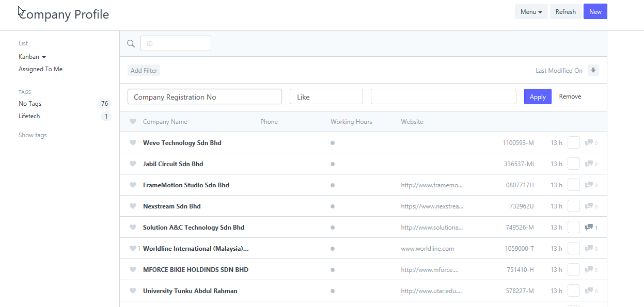Open comments for Wevo Technology row
Viewport: 644px width, 307px height.
(x=591, y=143)
